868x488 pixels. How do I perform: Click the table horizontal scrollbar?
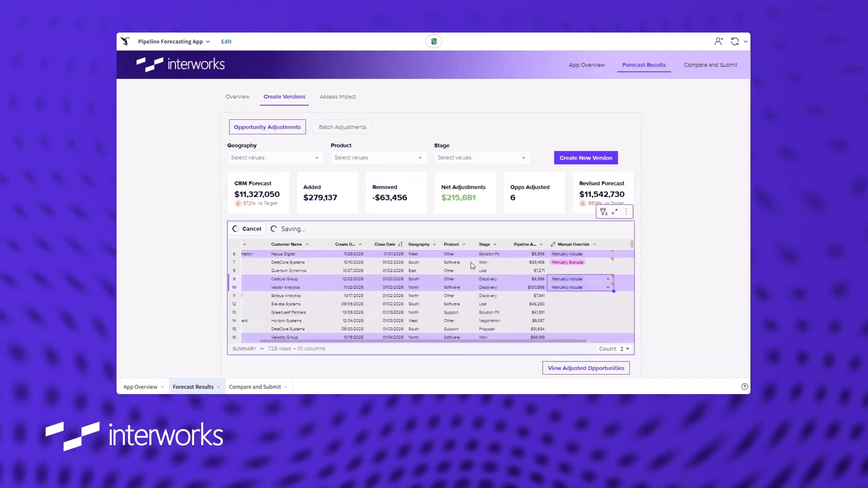click(423, 341)
